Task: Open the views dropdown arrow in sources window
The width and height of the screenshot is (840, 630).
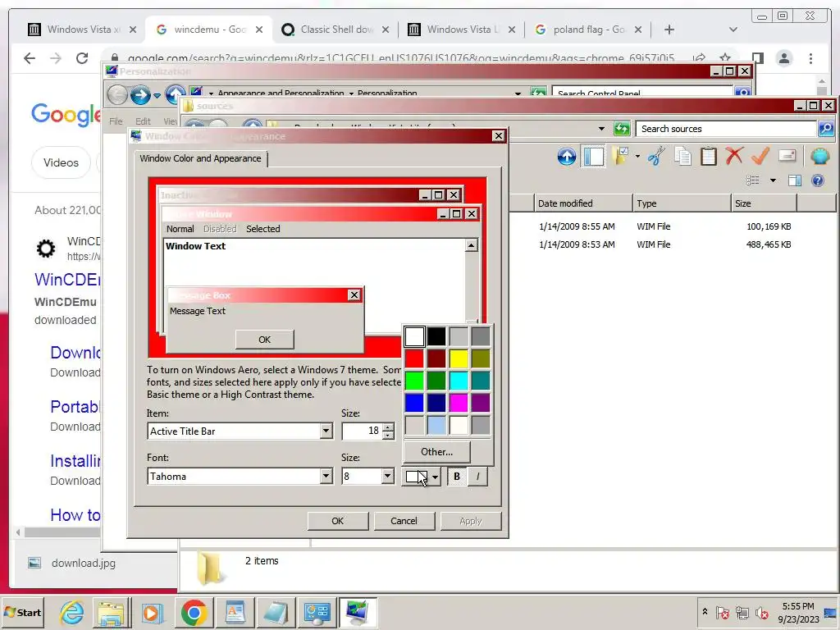Action: [x=773, y=180]
